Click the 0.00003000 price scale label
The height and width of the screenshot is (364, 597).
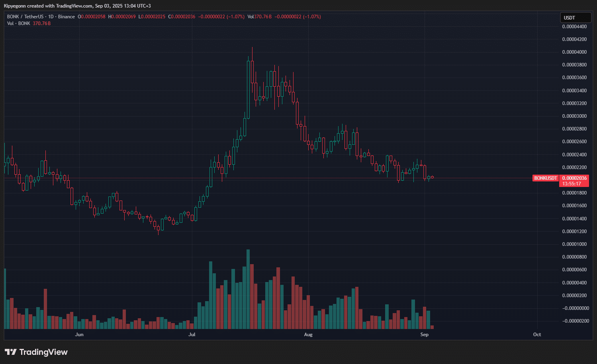574,116
